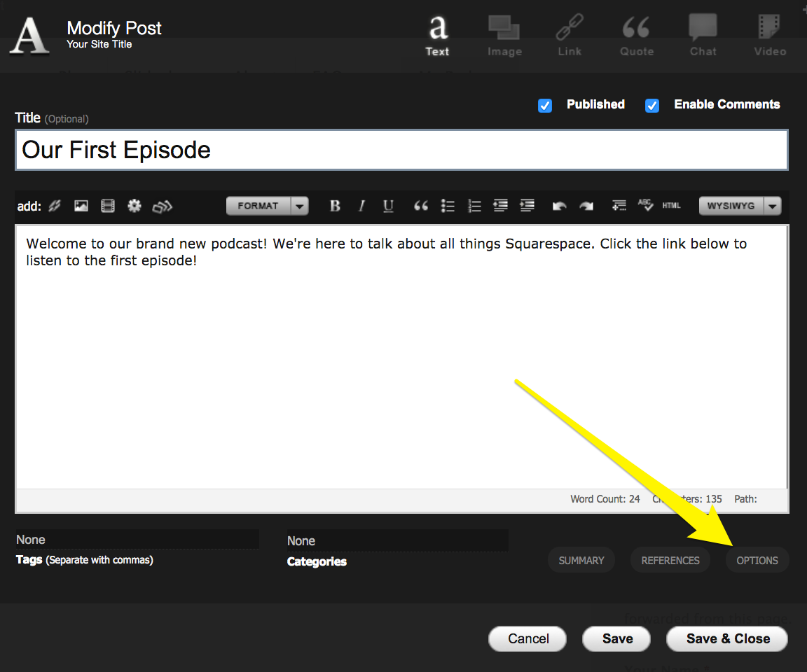Insert a bulleted list
The image size is (807, 672).
tap(448, 206)
